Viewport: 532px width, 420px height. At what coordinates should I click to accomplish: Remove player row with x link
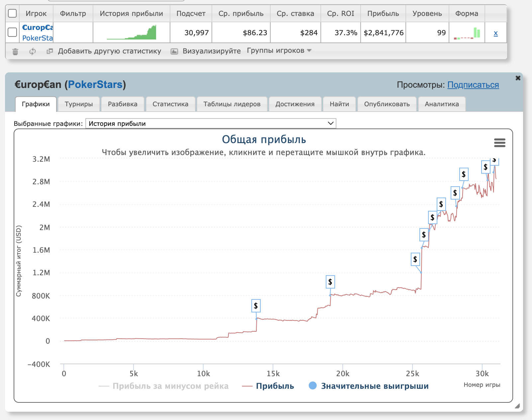point(495,33)
